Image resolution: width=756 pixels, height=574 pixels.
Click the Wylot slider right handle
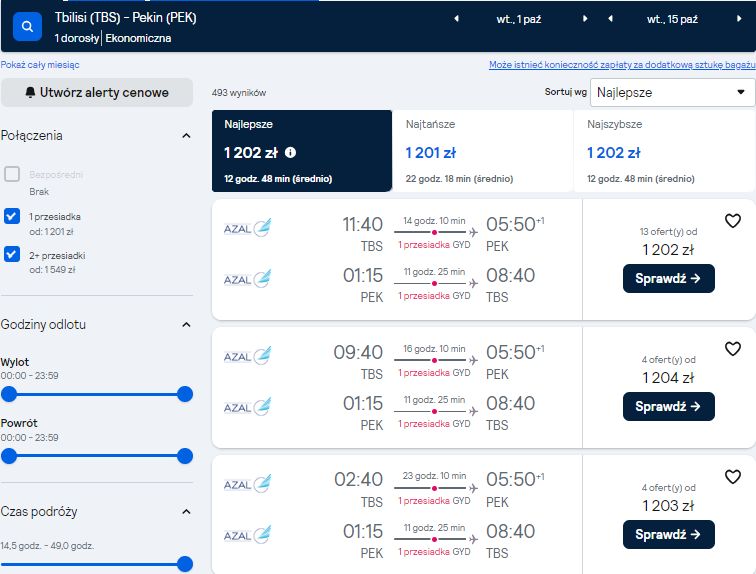185,394
